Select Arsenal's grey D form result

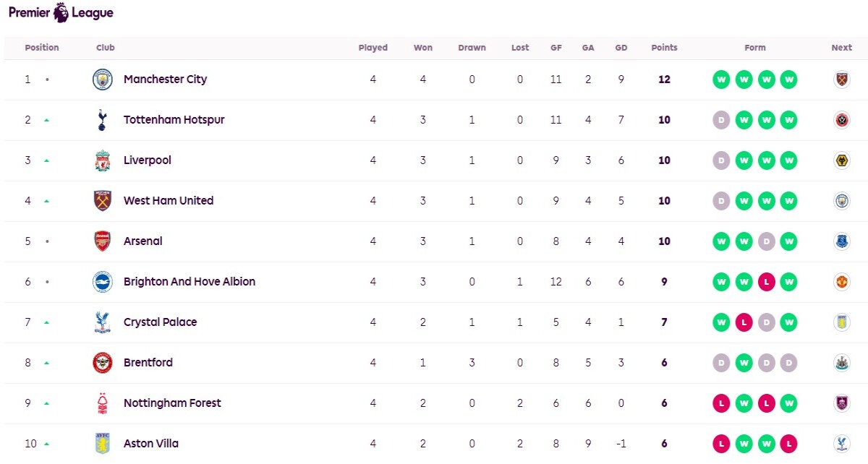[x=767, y=241]
